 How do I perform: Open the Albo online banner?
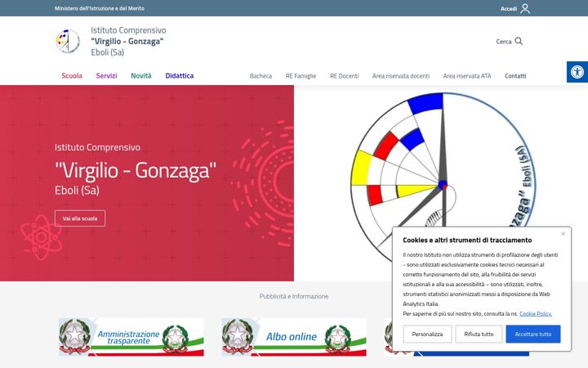click(294, 337)
